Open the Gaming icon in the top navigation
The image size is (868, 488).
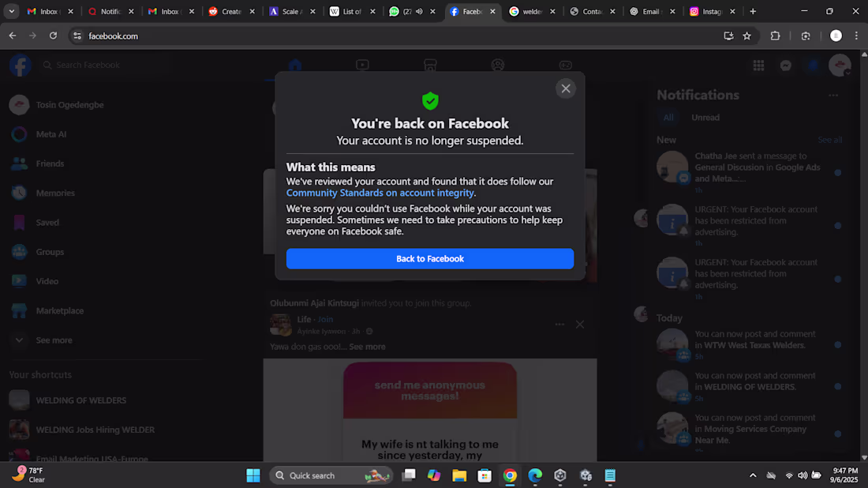coord(565,66)
